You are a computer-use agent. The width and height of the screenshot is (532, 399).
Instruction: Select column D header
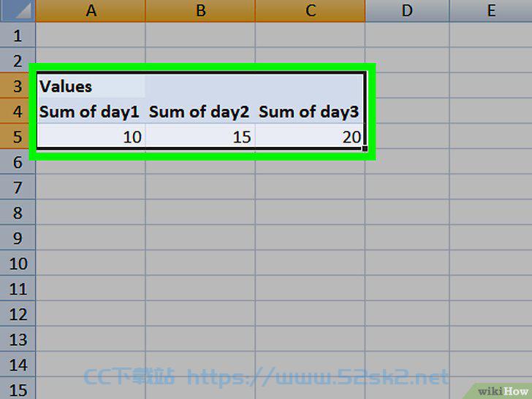pyautogui.click(x=407, y=10)
